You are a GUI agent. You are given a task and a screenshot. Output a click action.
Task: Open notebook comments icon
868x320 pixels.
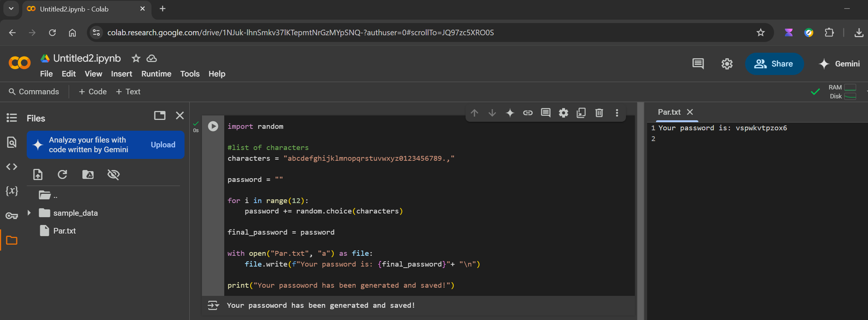click(x=698, y=64)
